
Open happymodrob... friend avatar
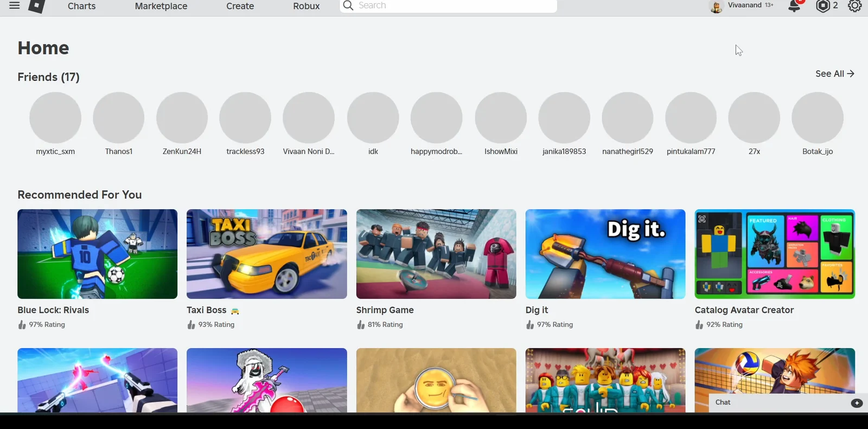coord(437,118)
